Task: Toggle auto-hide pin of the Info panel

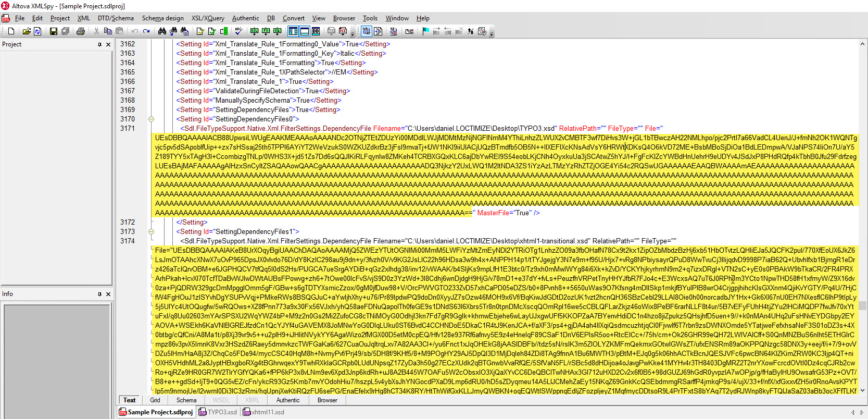Action: point(100,294)
